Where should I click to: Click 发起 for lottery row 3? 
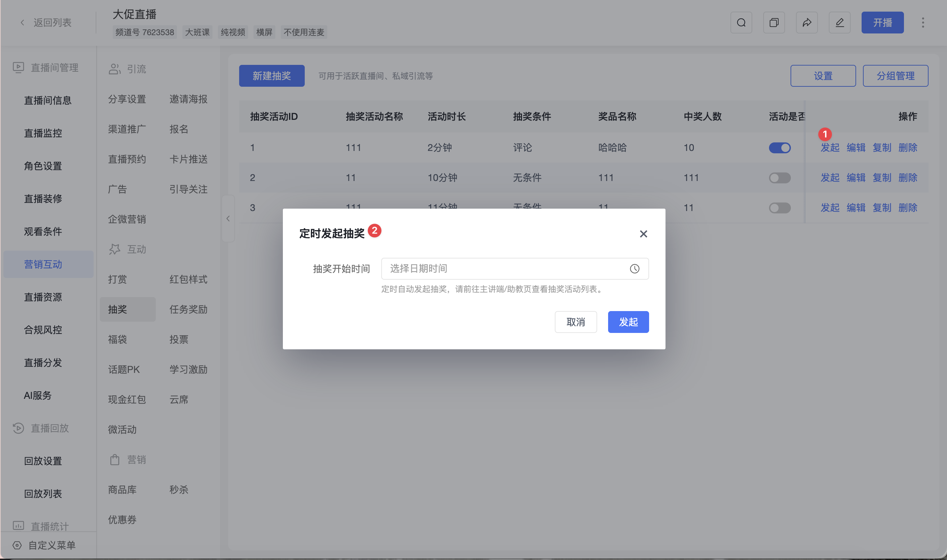point(830,208)
